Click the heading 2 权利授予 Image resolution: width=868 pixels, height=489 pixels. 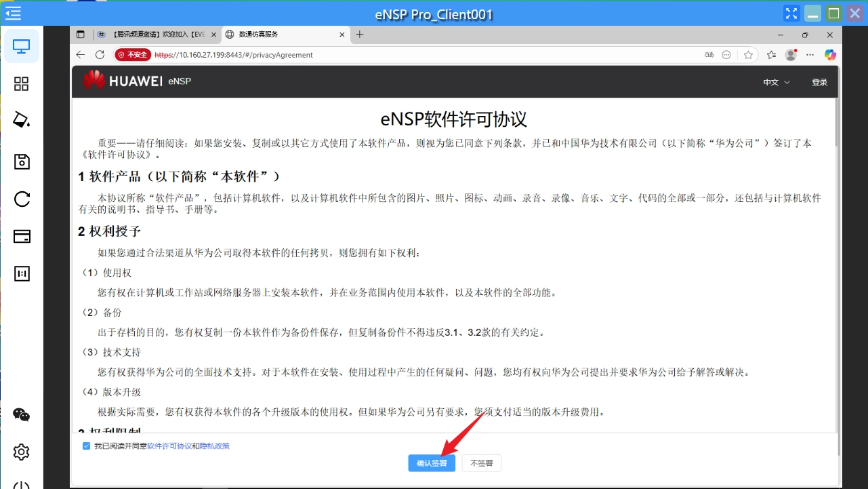tap(110, 231)
